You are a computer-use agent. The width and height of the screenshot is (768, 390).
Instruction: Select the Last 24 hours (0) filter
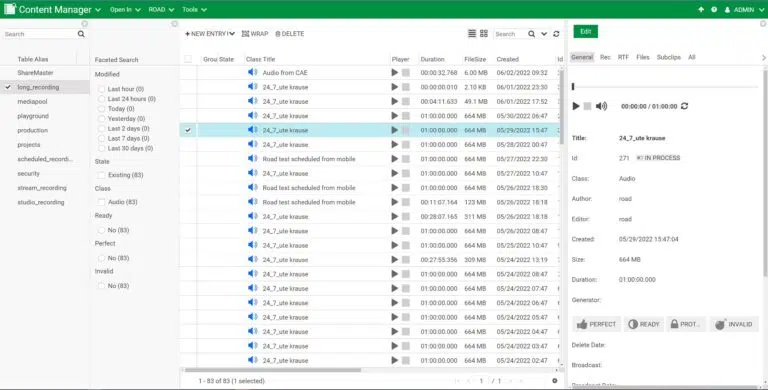click(101, 98)
